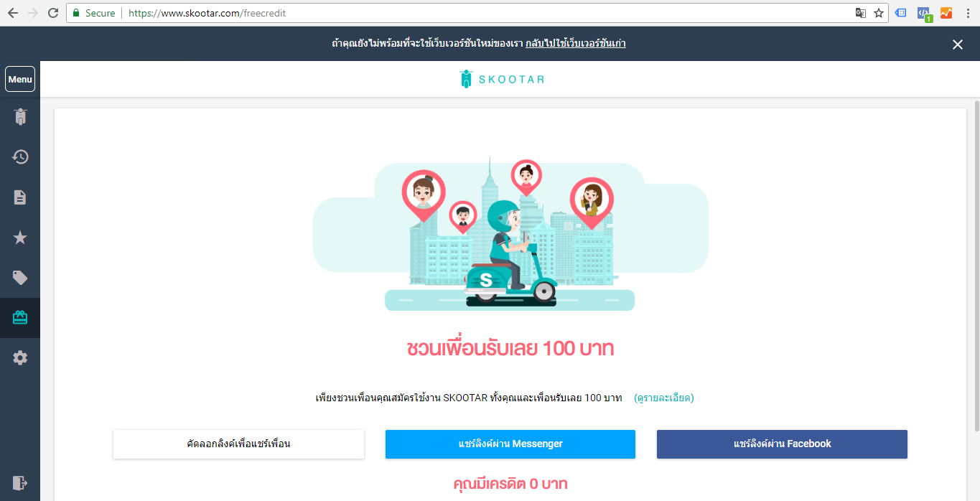Click the SKOOTAR logo in header

point(502,79)
